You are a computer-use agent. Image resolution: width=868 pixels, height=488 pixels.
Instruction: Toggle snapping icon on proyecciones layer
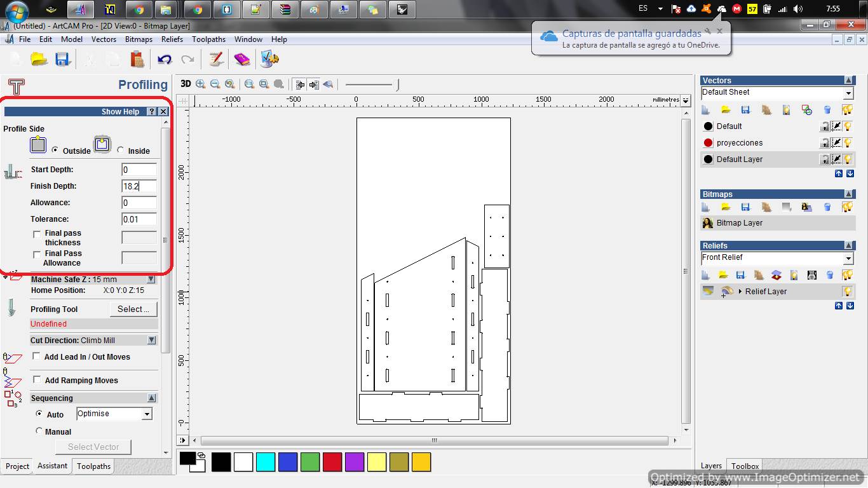click(x=837, y=143)
